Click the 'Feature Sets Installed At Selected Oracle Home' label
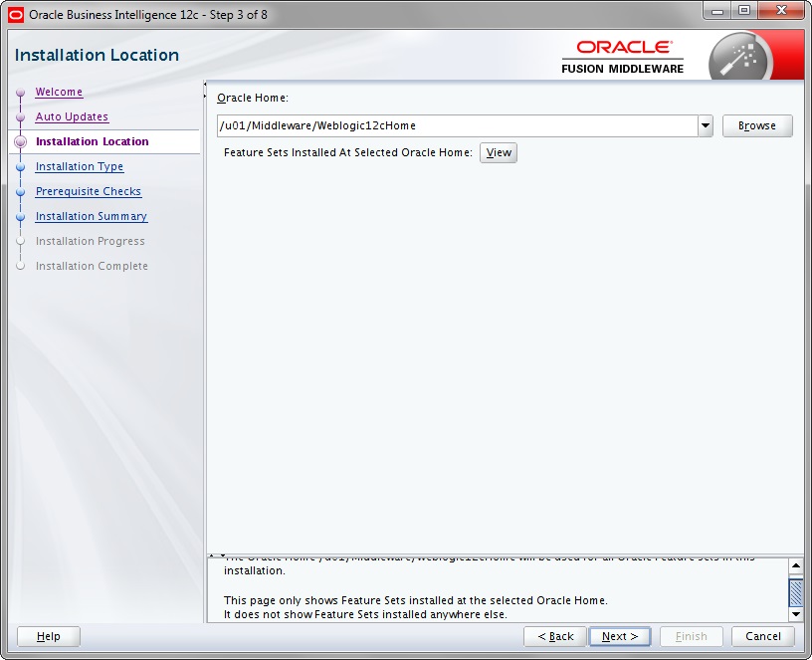 (x=348, y=153)
